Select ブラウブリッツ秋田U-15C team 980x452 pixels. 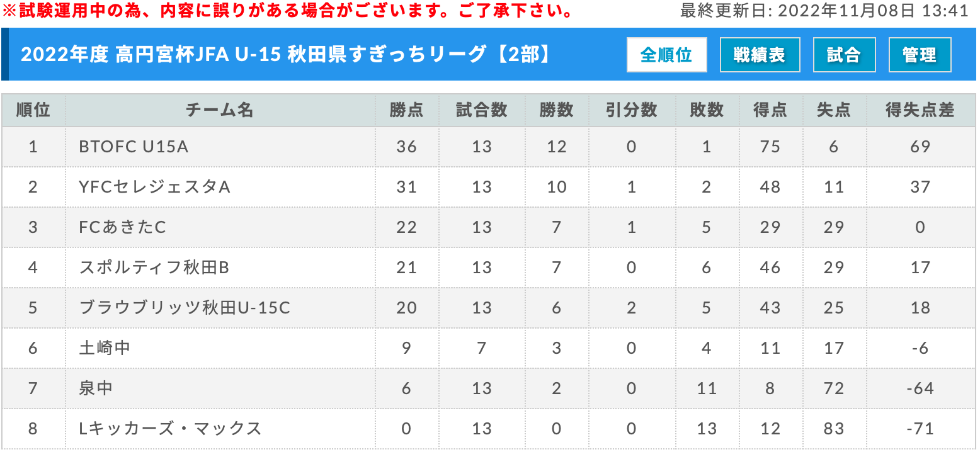tap(185, 308)
